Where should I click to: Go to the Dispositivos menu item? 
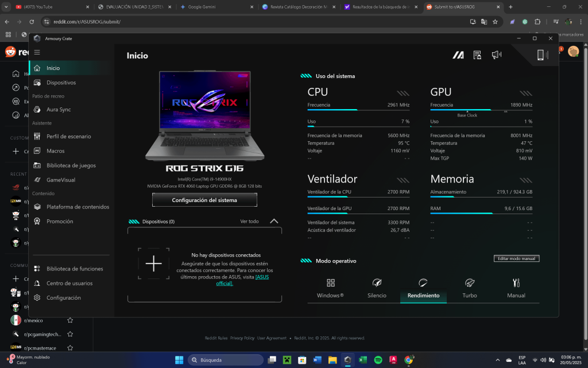click(61, 83)
